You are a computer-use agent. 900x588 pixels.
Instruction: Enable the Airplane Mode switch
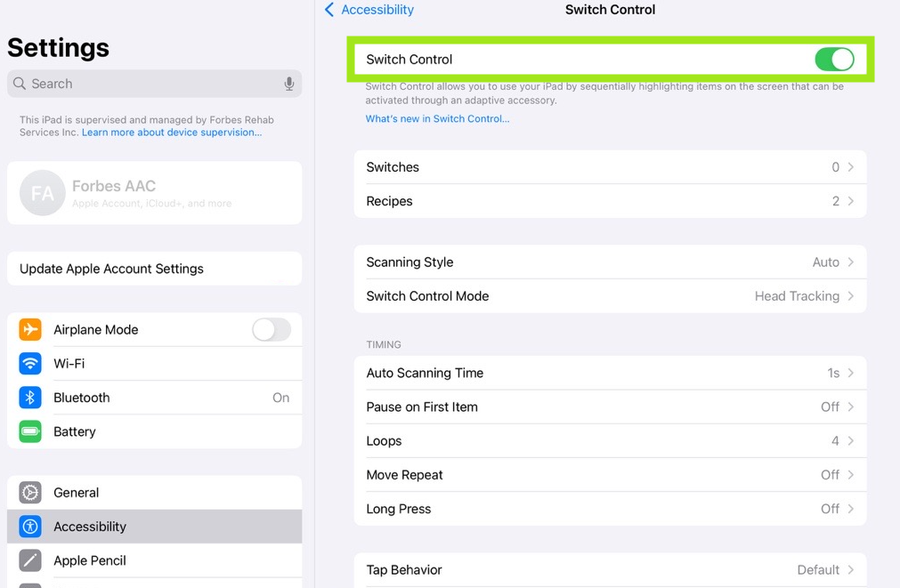click(x=271, y=329)
